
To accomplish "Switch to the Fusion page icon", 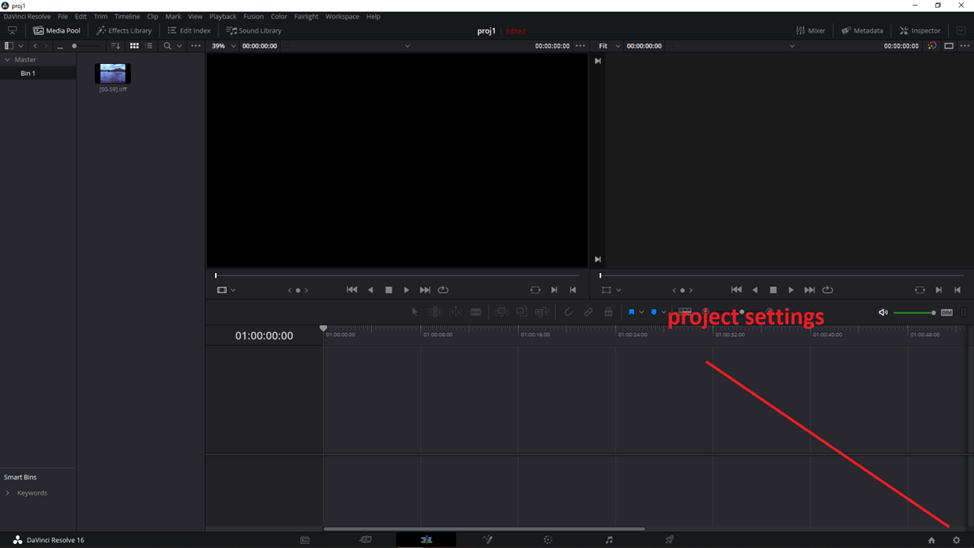I will coord(488,540).
